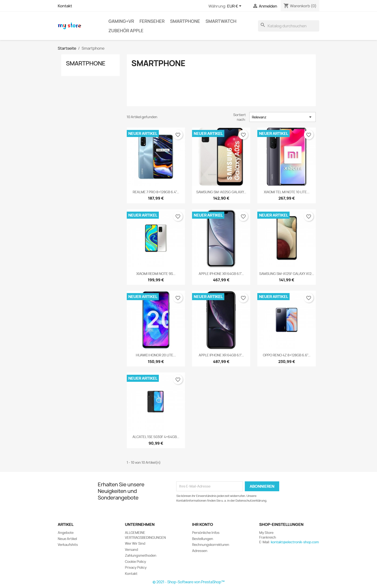Open the Warenkorb shopping cart
The height and width of the screenshot is (588, 377).
(x=300, y=6)
